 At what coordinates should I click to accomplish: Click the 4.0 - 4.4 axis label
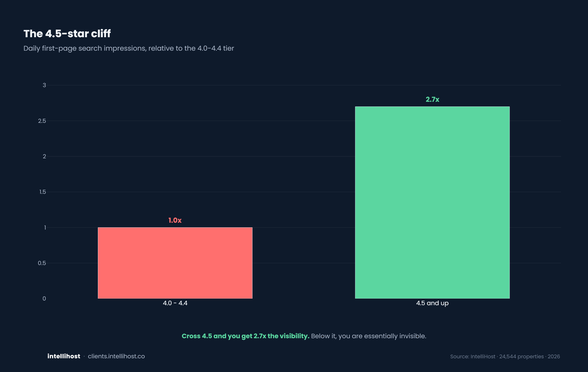(x=175, y=303)
